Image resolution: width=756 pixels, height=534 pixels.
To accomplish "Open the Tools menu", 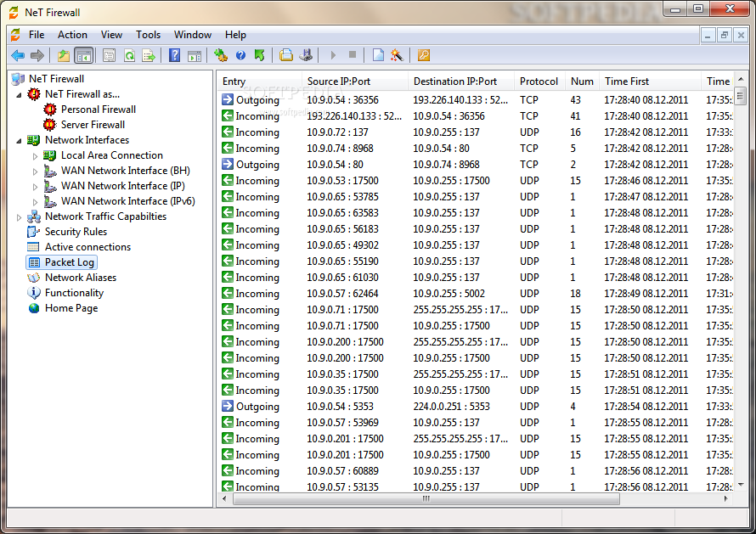I will coord(148,35).
